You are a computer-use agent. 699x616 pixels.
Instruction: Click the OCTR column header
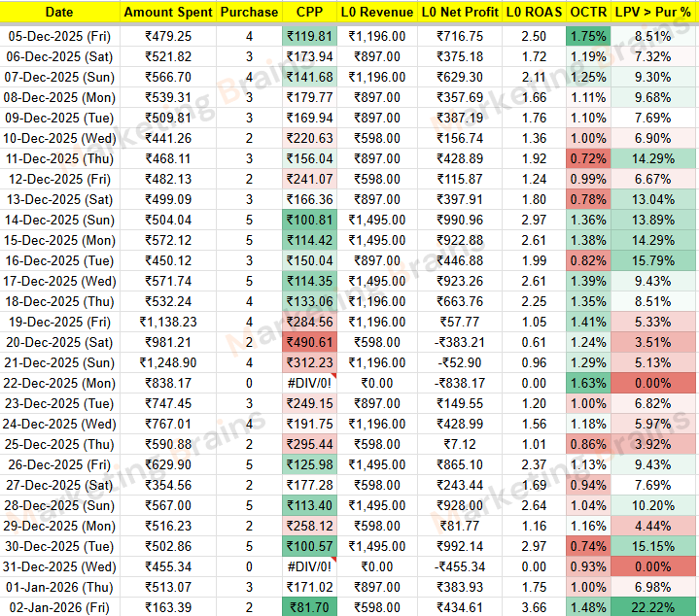(x=588, y=13)
